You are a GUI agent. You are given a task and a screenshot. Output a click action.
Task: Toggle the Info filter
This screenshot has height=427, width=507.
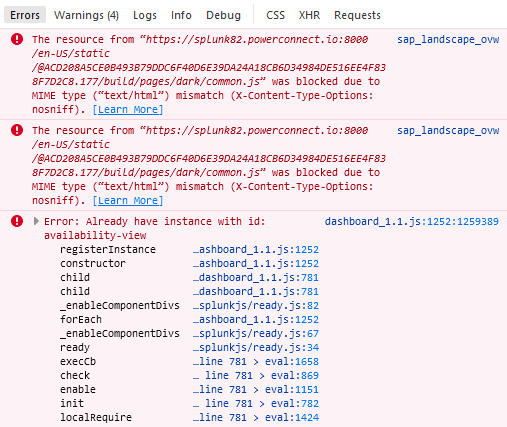pyautogui.click(x=181, y=15)
